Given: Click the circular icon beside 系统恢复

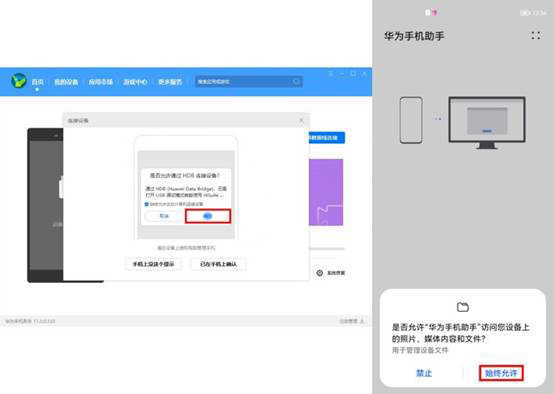Looking at the screenshot, I should tap(320, 273).
